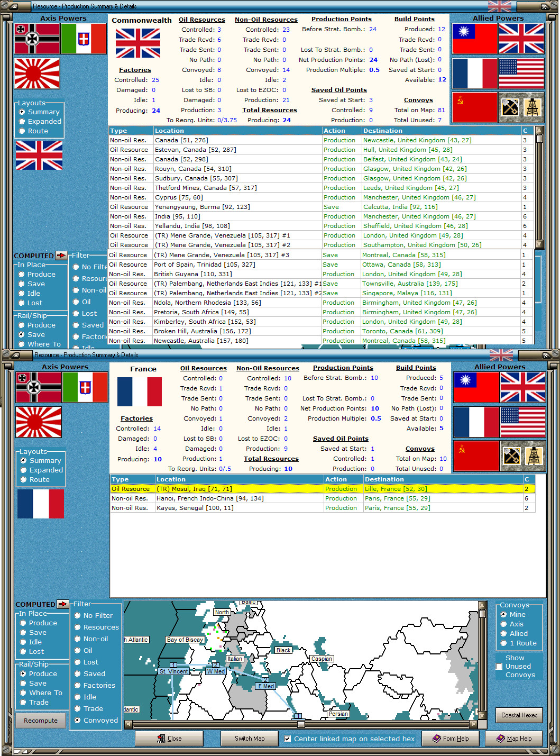The height and width of the screenshot is (756, 560).
Task: Sort by the Location column in the bottom window
Action: click(x=239, y=479)
